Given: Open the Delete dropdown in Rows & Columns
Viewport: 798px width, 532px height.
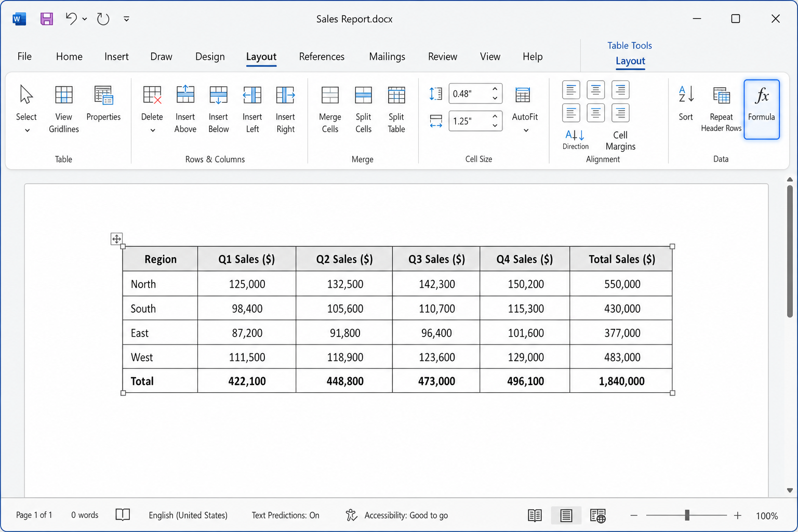Looking at the screenshot, I should pyautogui.click(x=152, y=109).
